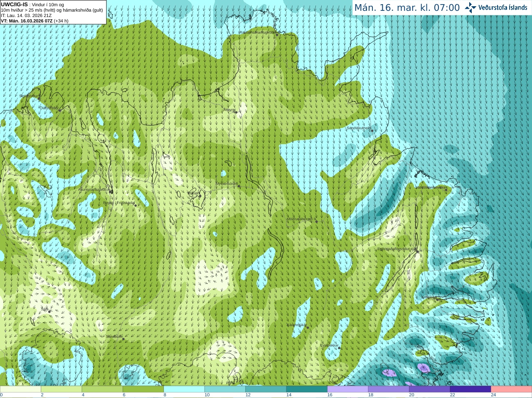
Task: Click the 12–14 m/s legend swatch
Action: 266,389
